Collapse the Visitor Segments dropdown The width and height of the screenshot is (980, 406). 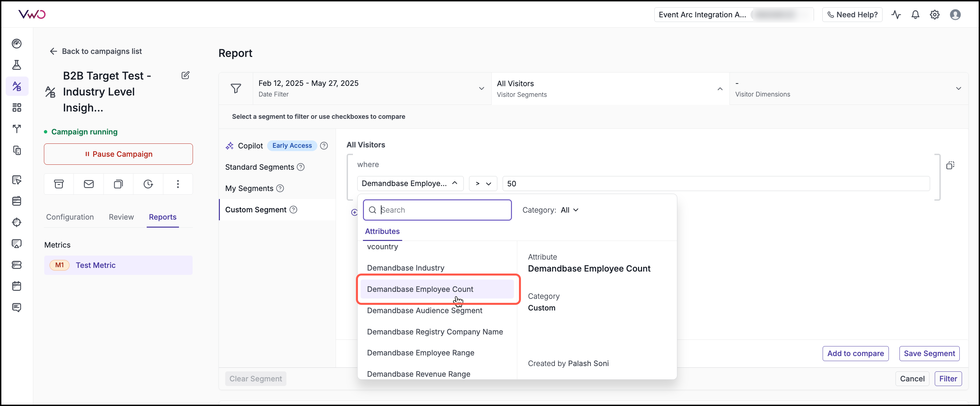point(610,89)
